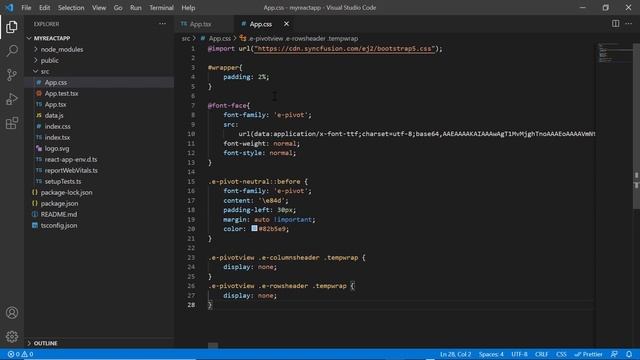640x360 pixels.
Task: Open the Run and Debug view icon
Action: coord(12,99)
